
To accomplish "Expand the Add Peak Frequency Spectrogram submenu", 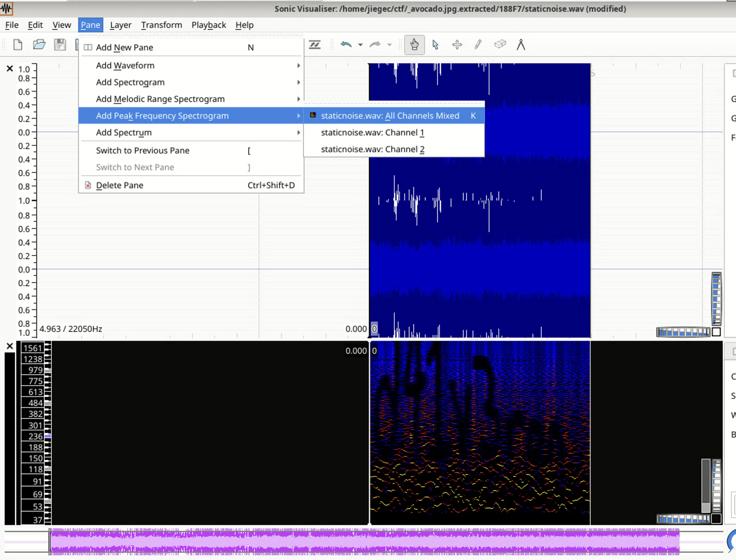I will point(191,116).
